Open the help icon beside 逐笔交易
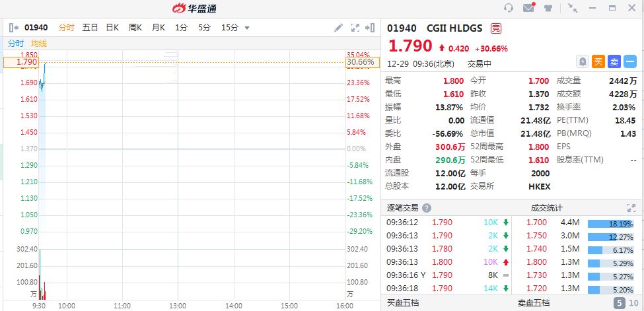 point(427,207)
